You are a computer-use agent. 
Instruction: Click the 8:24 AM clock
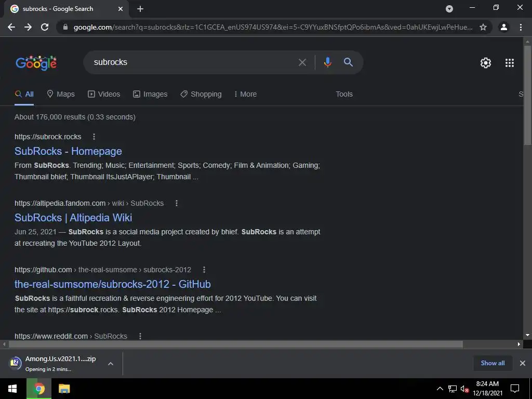(x=487, y=384)
